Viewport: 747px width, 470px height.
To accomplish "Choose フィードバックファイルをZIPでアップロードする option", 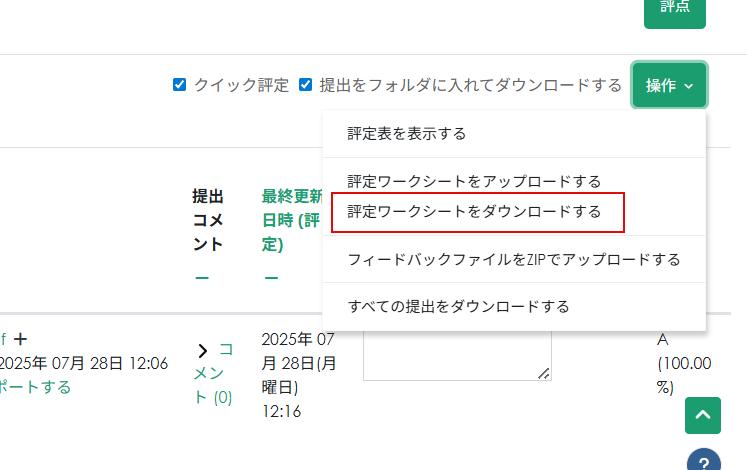I will click(x=513, y=259).
